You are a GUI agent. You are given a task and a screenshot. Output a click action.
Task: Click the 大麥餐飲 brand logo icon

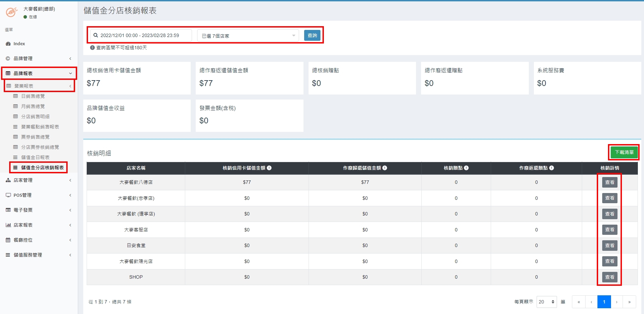point(12,12)
